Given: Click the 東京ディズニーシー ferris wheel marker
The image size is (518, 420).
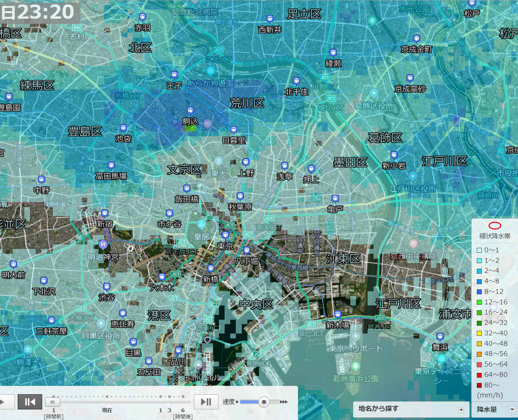Looking at the screenshot, I should click(442, 359).
